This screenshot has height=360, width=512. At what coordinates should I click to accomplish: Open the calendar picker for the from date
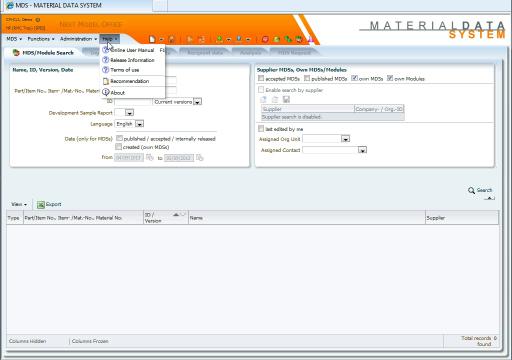150,157
